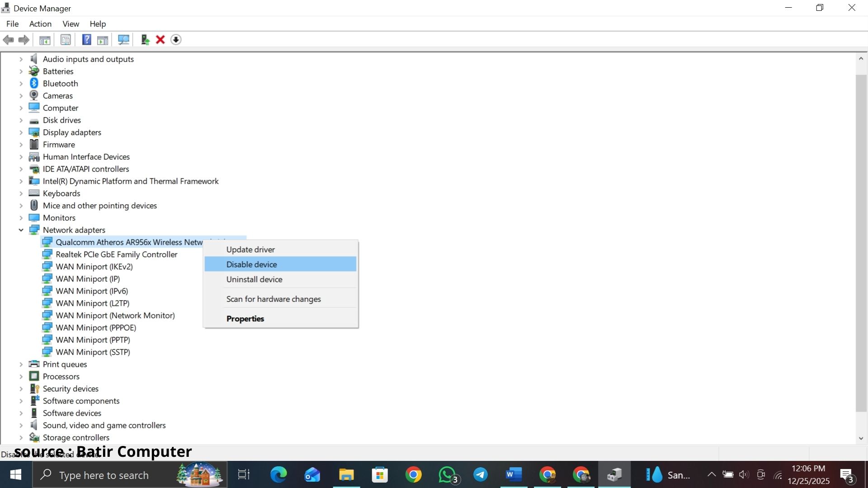Click the Back arrow toolbar icon
868x488 pixels.
(8, 40)
